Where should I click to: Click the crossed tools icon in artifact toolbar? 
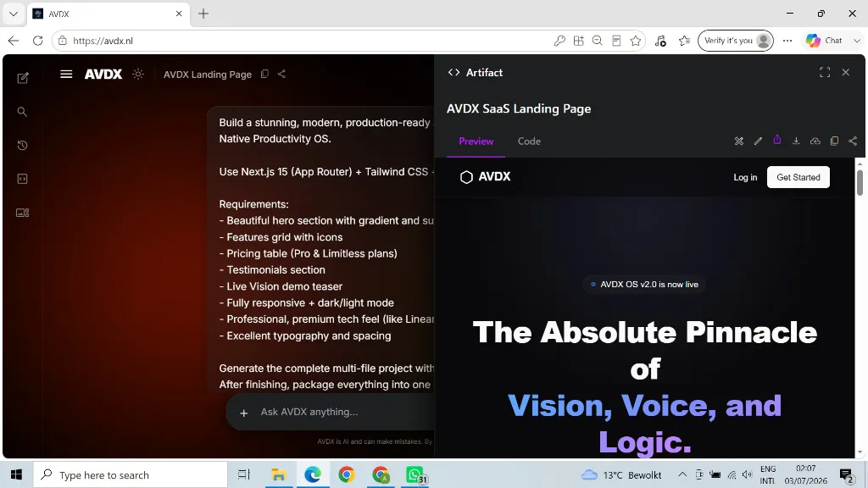pyautogui.click(x=738, y=141)
